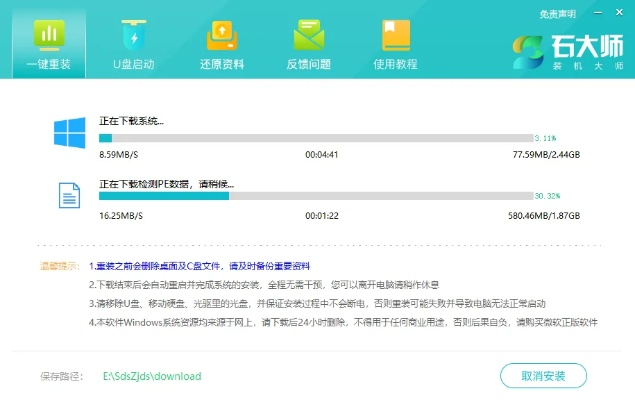635x400 pixels.
Task: Click the 正在下载检测PE数据 status text
Action: point(166,184)
